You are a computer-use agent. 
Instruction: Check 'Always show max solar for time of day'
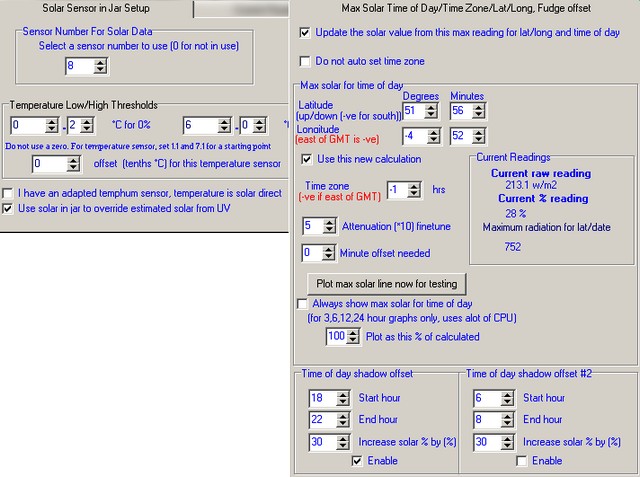coord(304,304)
